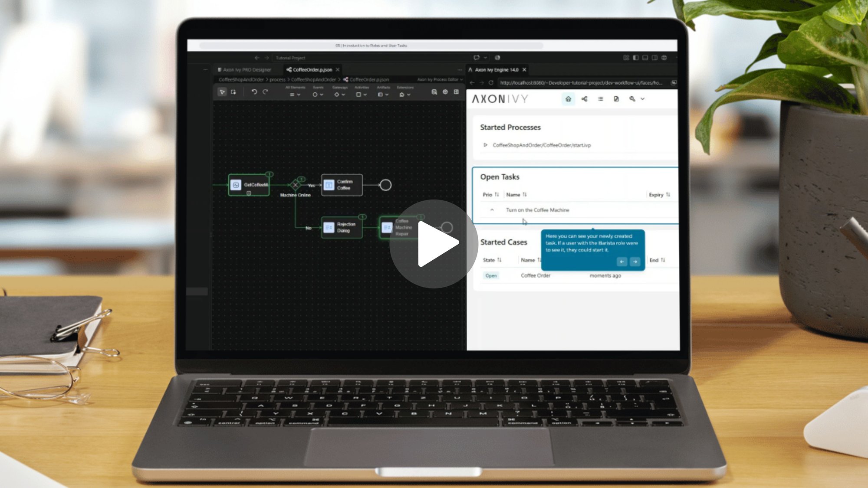Close the CoffeeOrder.p.json tab
The image size is (868, 488).
(338, 69)
